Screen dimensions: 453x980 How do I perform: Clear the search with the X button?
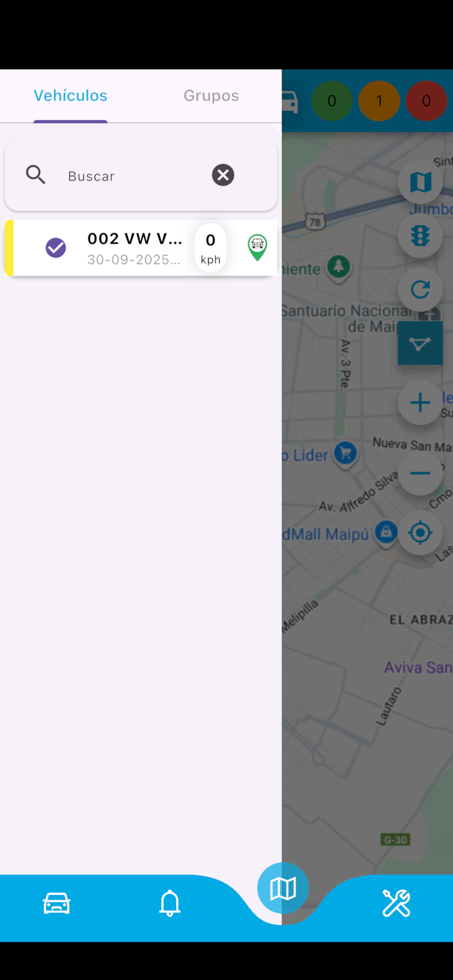[223, 175]
